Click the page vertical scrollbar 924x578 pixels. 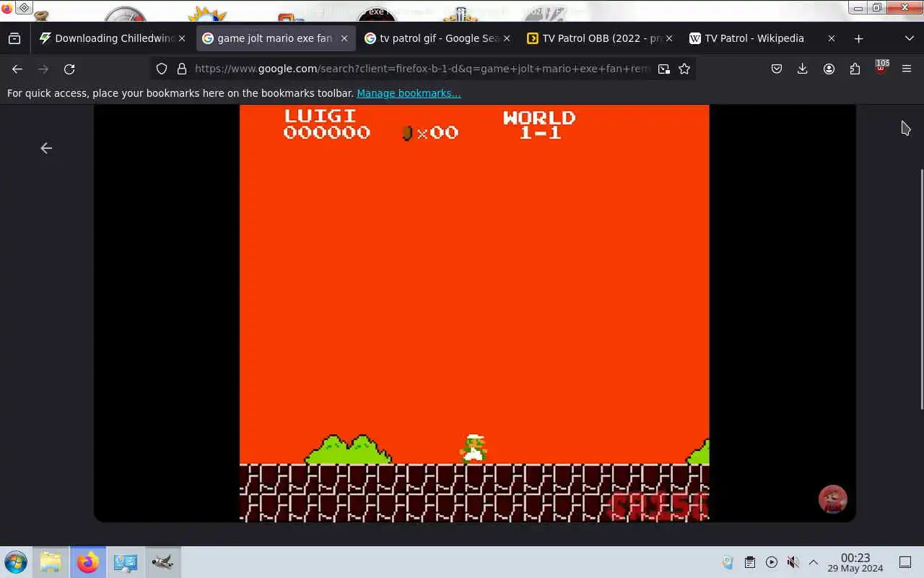tap(921, 289)
